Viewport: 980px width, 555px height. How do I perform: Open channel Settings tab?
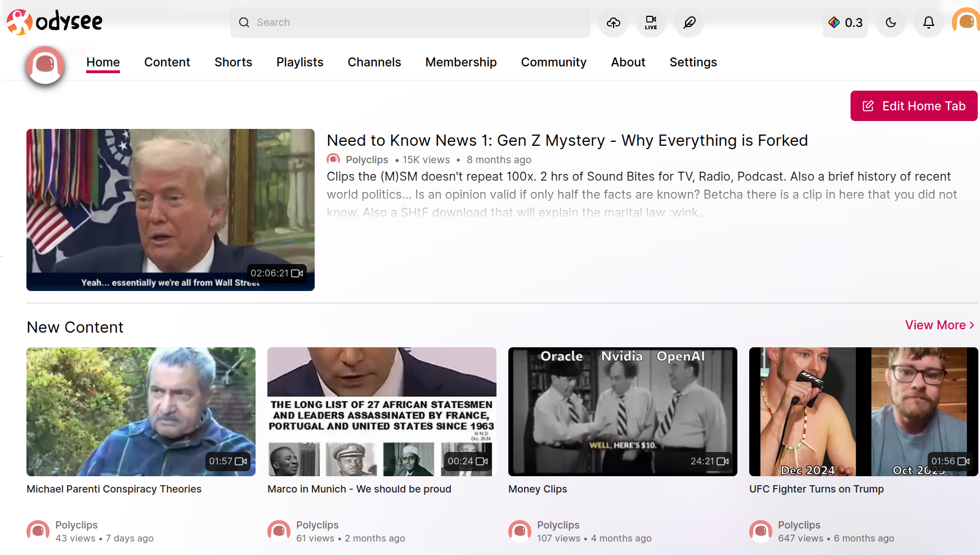click(x=693, y=62)
